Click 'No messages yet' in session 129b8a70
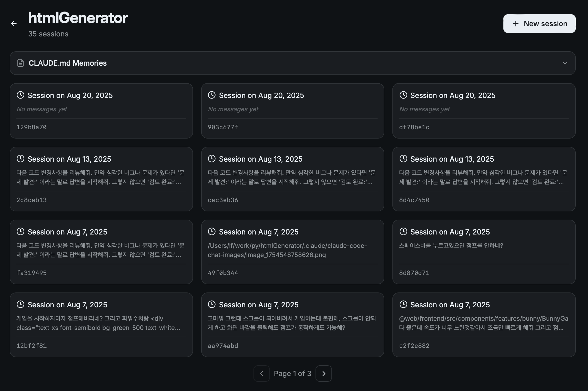 [42, 109]
